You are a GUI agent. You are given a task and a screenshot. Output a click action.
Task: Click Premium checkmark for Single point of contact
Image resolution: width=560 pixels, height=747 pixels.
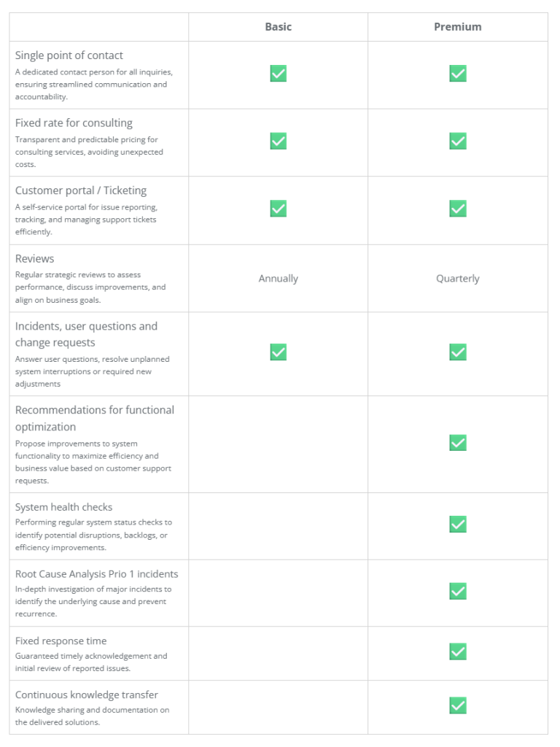pyautogui.click(x=458, y=74)
